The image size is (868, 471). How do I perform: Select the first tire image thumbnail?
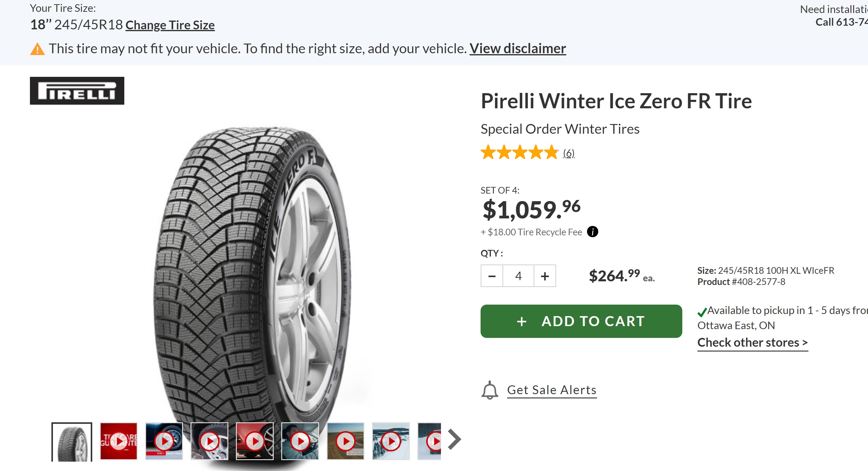(x=72, y=441)
